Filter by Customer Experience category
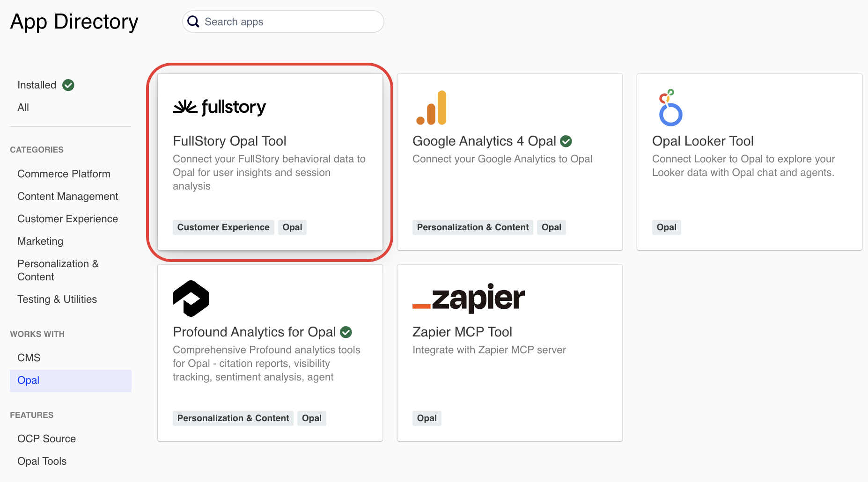 pyautogui.click(x=67, y=219)
